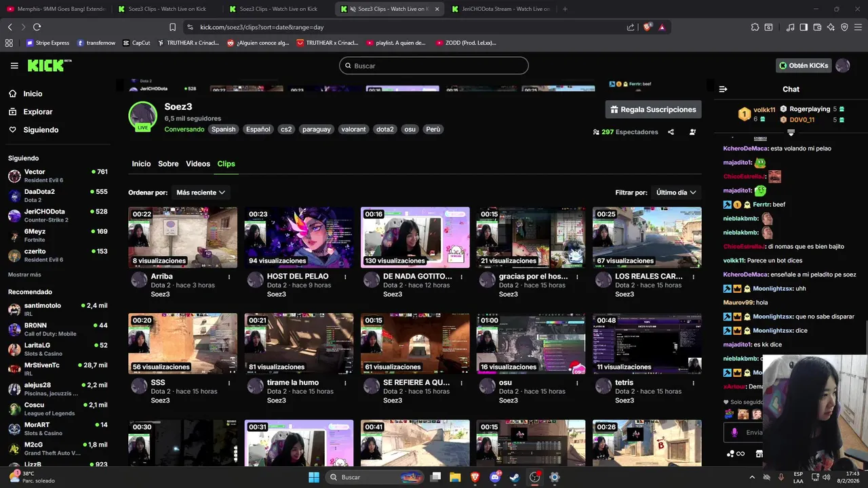Viewport: 868px width, 488px height.
Task: Open options menu for HOST DEL PELAO clip
Action: click(345, 277)
